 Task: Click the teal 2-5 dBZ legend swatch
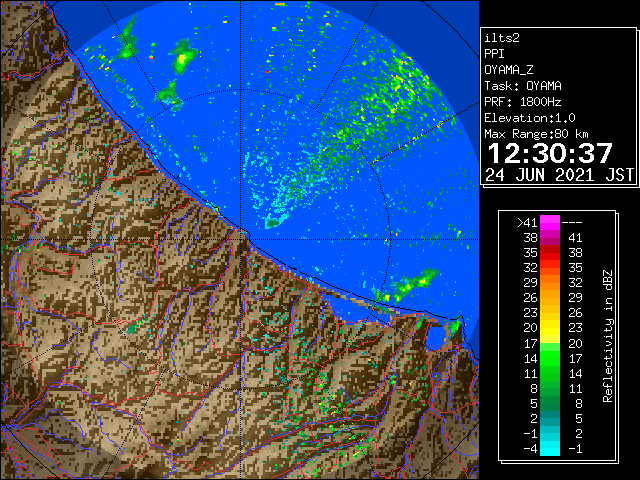point(550,418)
